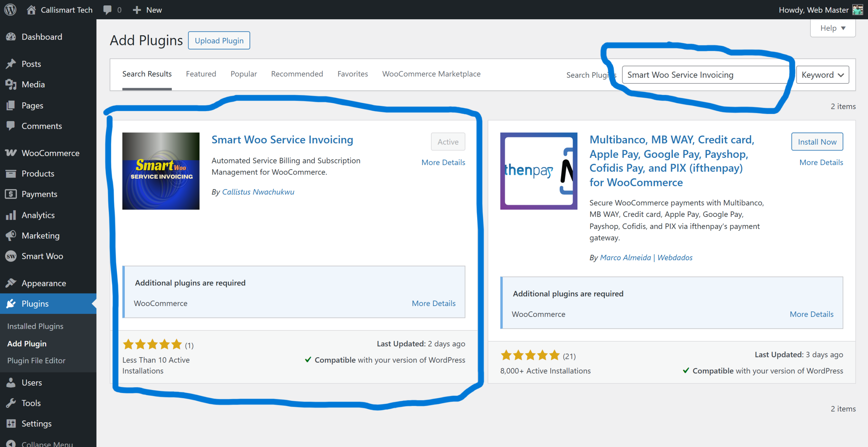Click the ifthenpay plugin thumbnail image

coord(539,171)
